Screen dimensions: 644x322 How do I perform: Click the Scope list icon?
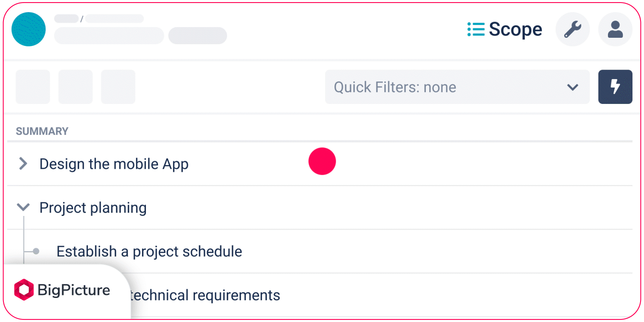pos(476,29)
